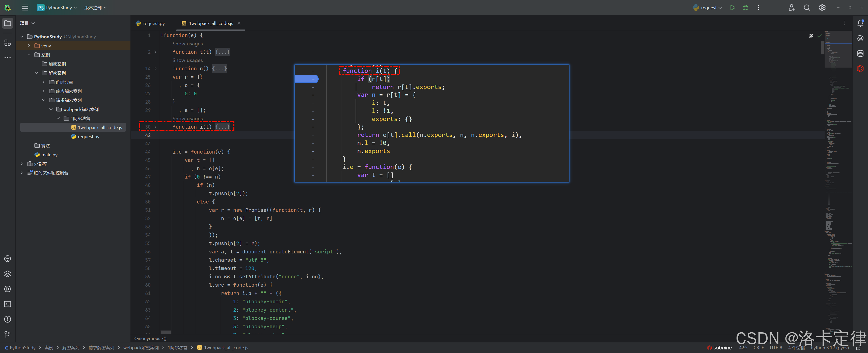The width and height of the screenshot is (868, 353).
Task: Expand the venv folder
Action: click(x=29, y=46)
